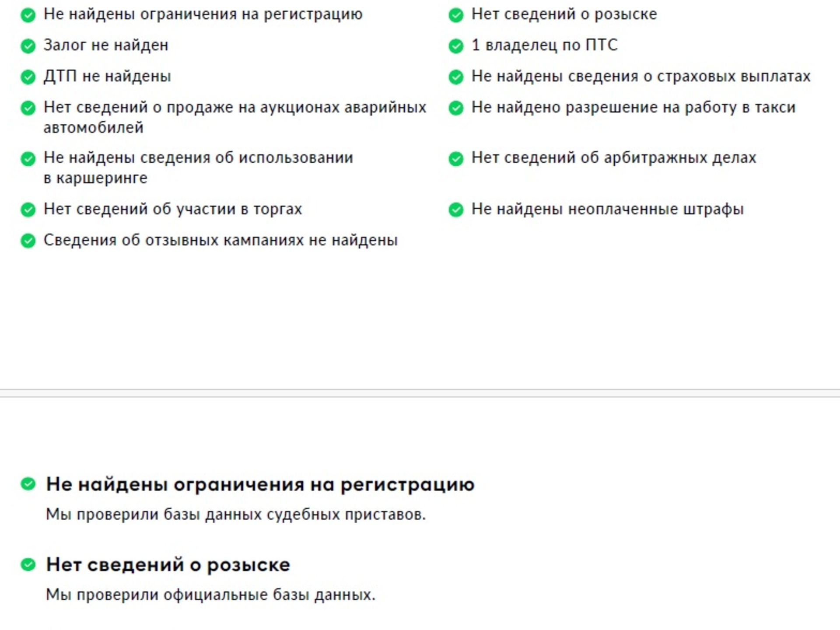Open 'Не найдены сведения о страховых выплатах' item
Image resolution: width=840 pixels, height=630 pixels.
(640, 77)
